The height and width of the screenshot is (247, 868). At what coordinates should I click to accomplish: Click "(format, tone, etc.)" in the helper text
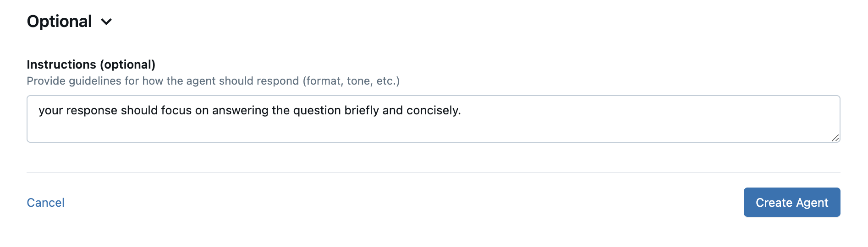pyautogui.click(x=351, y=81)
